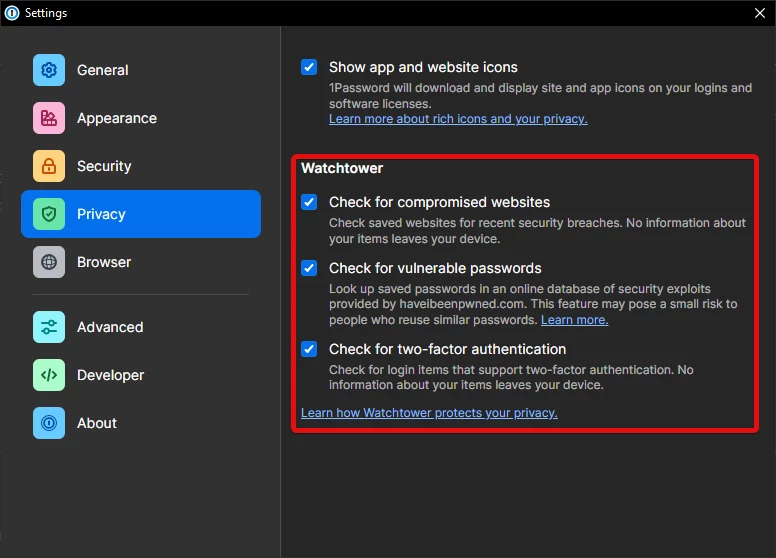Disable Check for compromised websites
776x558 pixels.
[x=309, y=202]
